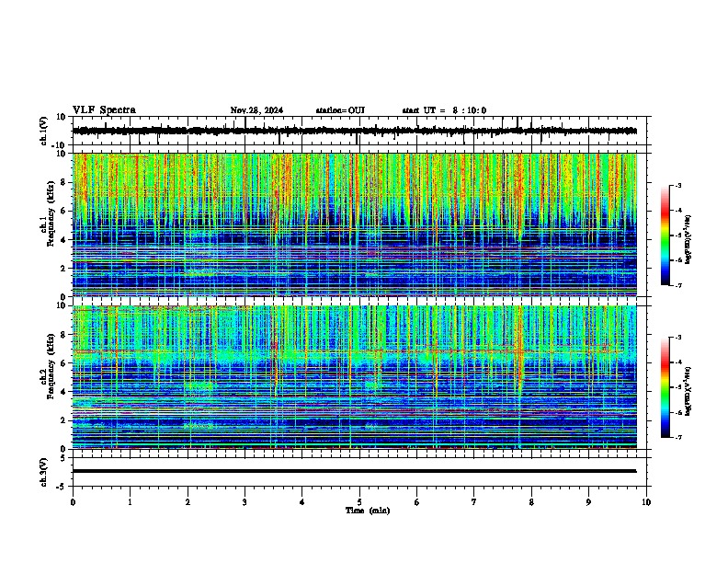Viewport: 728px width, 563px height.
Task: Click the "ch.2 Frequency (kHz)" axis label
Action: (48, 365)
